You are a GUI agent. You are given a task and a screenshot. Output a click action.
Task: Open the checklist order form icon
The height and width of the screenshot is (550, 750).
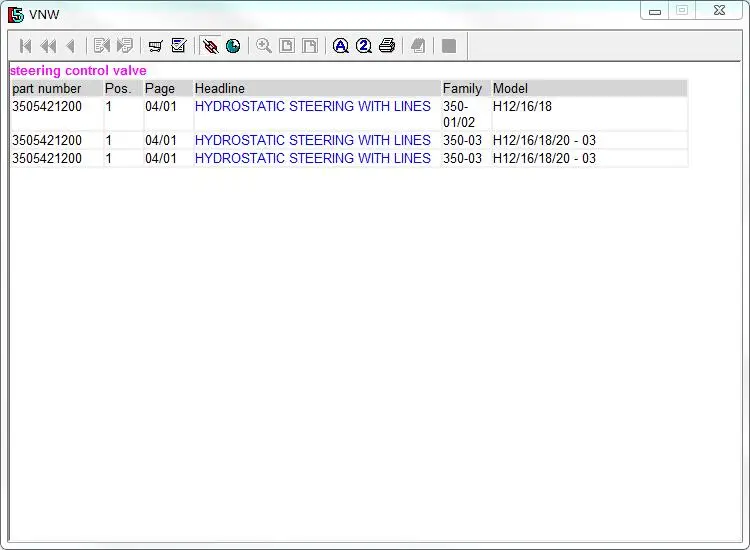[x=179, y=46]
